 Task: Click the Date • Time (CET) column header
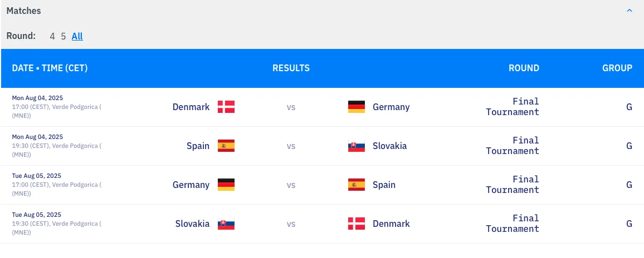tap(50, 68)
